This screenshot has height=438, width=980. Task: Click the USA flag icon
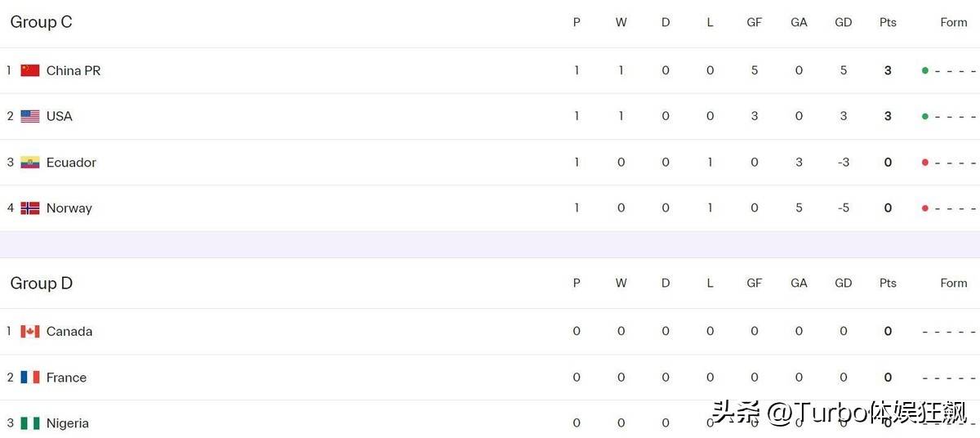30,116
